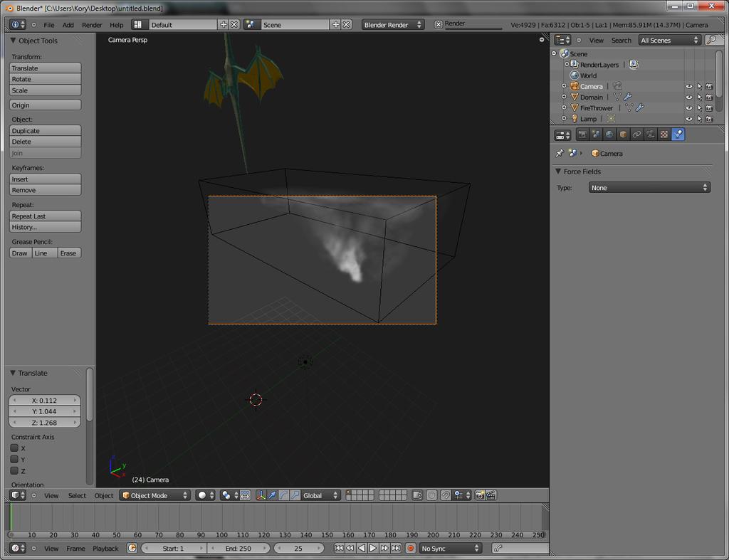This screenshot has height=560, width=729.
Task: Expand the RenderLayers tree item
Action: pyautogui.click(x=567, y=64)
